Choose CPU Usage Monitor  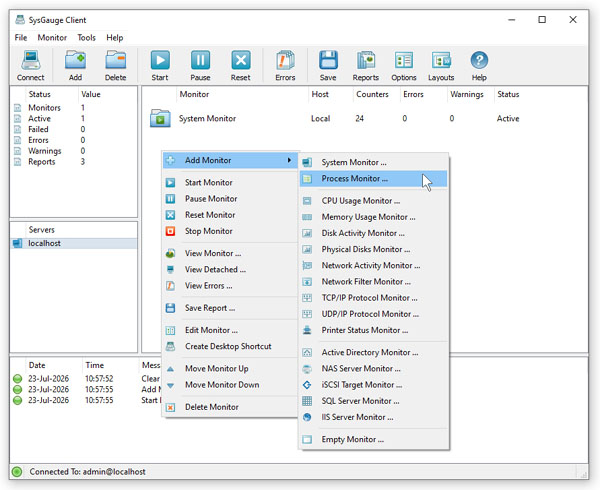373,201
